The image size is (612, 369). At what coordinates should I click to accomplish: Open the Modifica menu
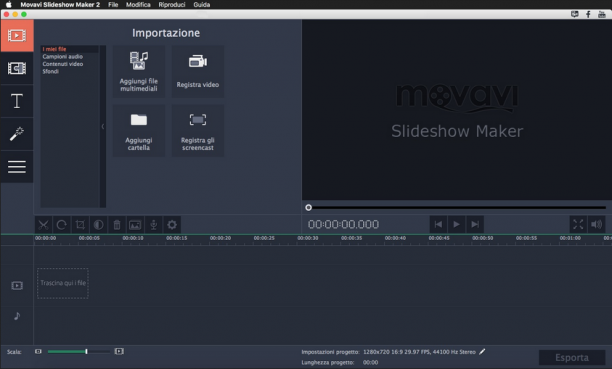point(138,5)
